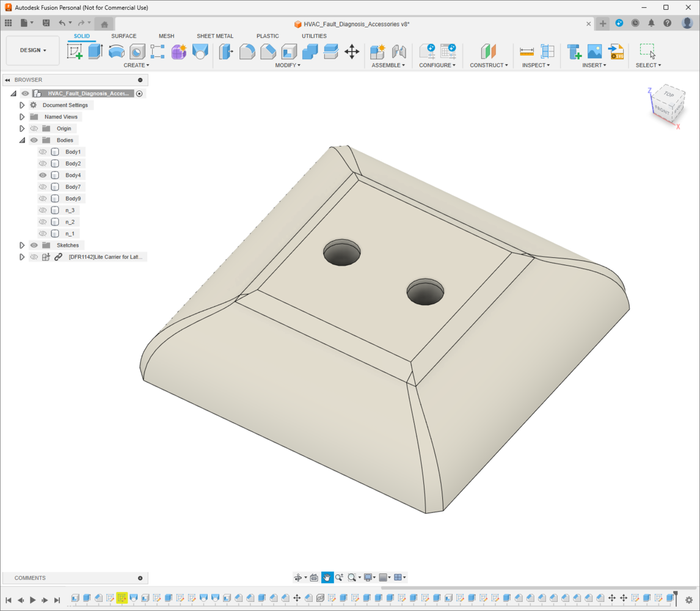Expand Document Settings node

pos(22,105)
